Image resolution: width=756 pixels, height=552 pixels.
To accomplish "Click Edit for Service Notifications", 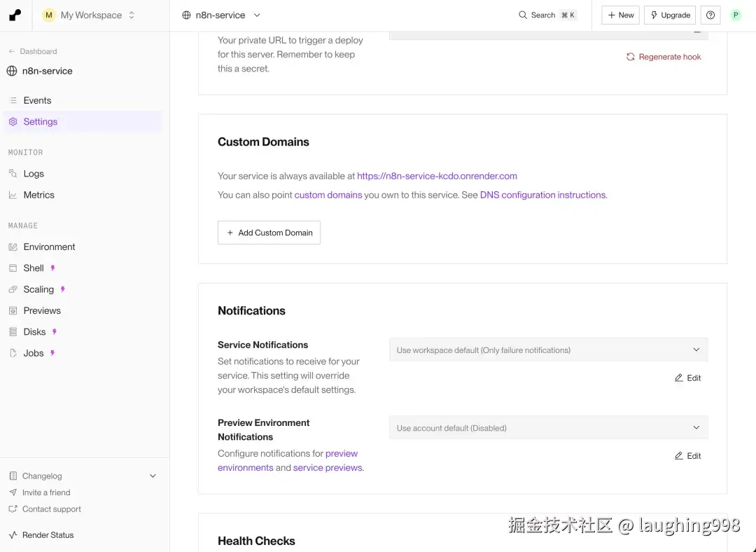I will click(x=687, y=378).
